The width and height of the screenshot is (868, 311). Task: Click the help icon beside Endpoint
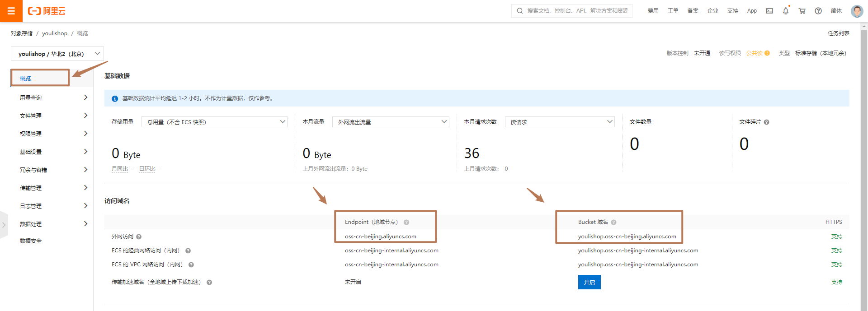[x=406, y=222]
